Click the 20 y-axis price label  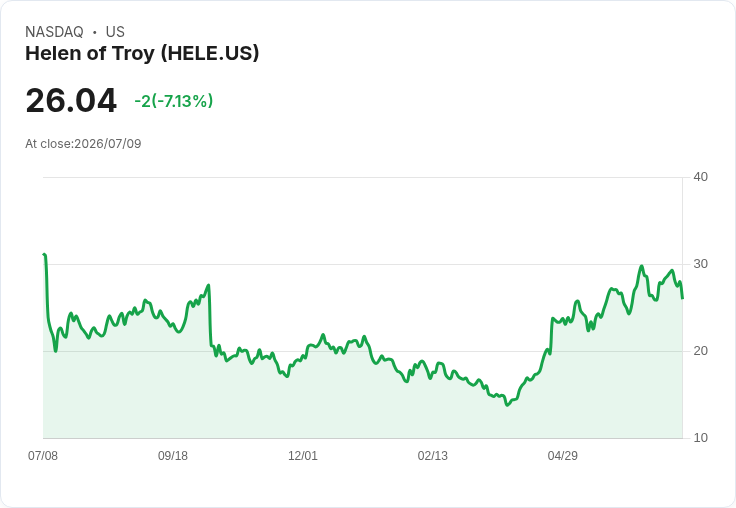[700, 351]
